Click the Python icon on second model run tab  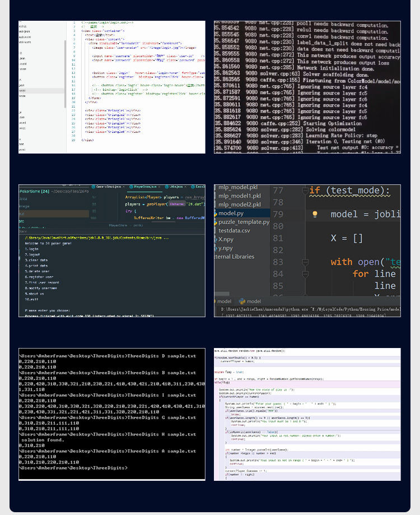point(242,301)
